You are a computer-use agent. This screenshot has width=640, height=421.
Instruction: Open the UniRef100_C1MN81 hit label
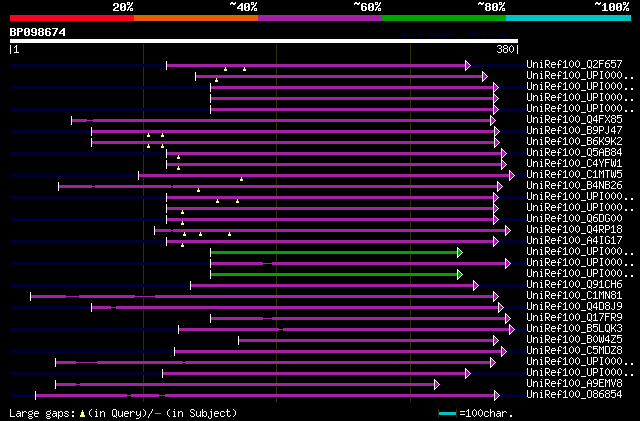coord(574,295)
